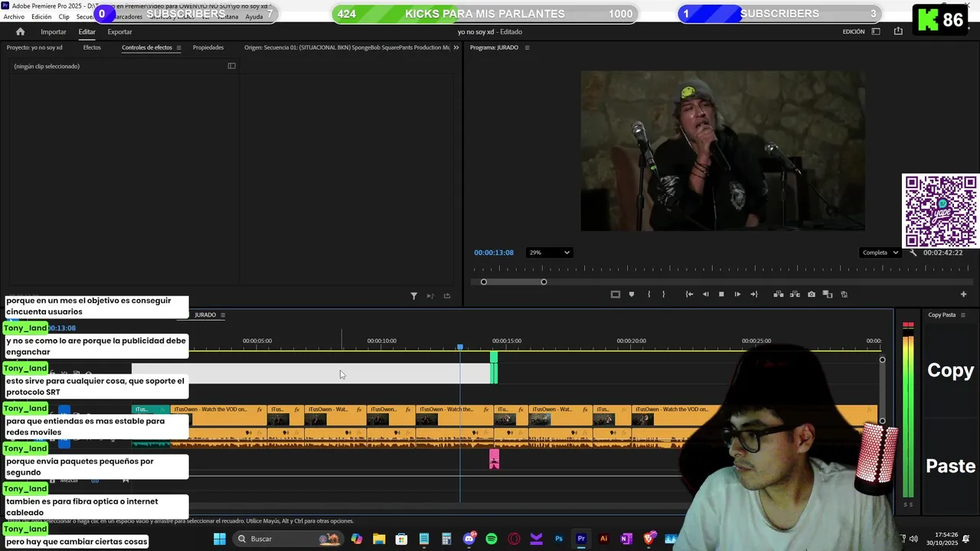Image resolution: width=980 pixels, height=551 pixels.
Task: Add a marker in program monitor
Action: pyautogui.click(x=632, y=295)
